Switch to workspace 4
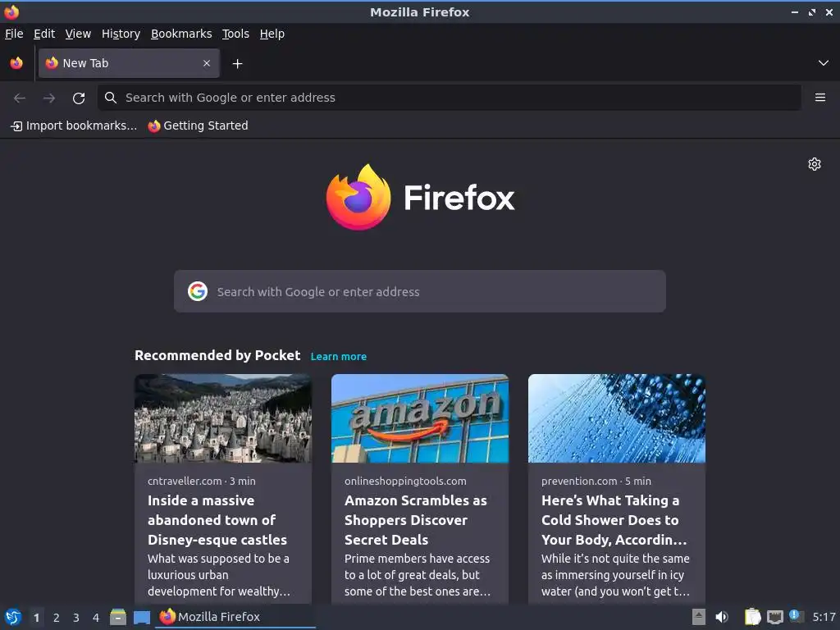This screenshot has height=630, width=840. click(x=96, y=617)
